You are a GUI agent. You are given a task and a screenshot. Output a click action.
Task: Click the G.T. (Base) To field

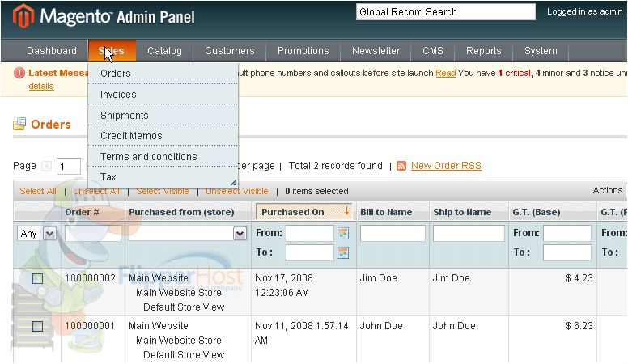tap(567, 252)
